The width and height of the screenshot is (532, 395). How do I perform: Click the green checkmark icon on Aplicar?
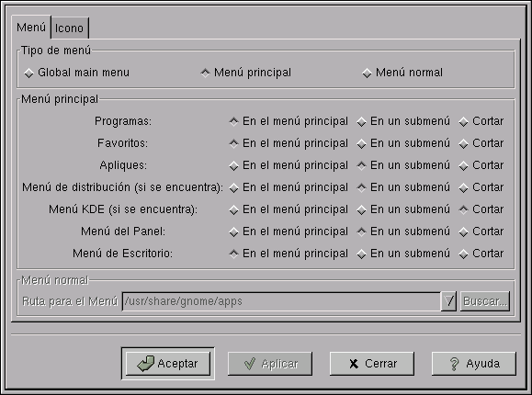(250, 364)
